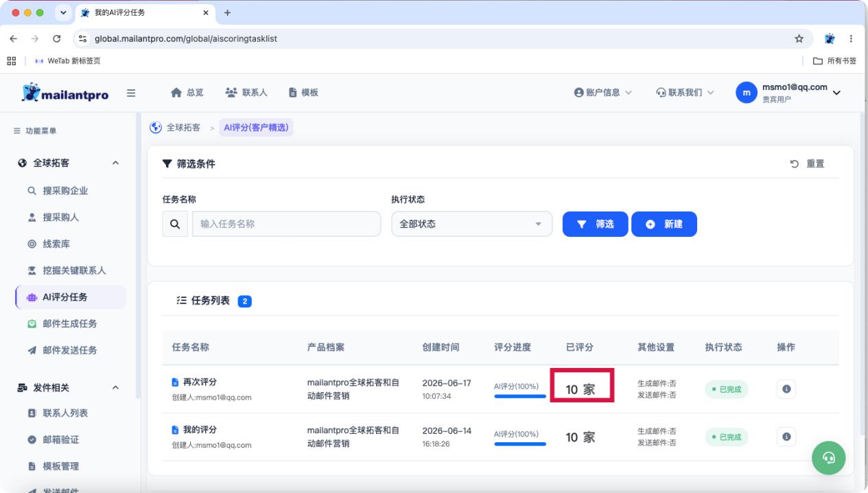The width and height of the screenshot is (868, 493).
Task: Collapse the 发件相关 sidebar section
Action: coord(115,388)
